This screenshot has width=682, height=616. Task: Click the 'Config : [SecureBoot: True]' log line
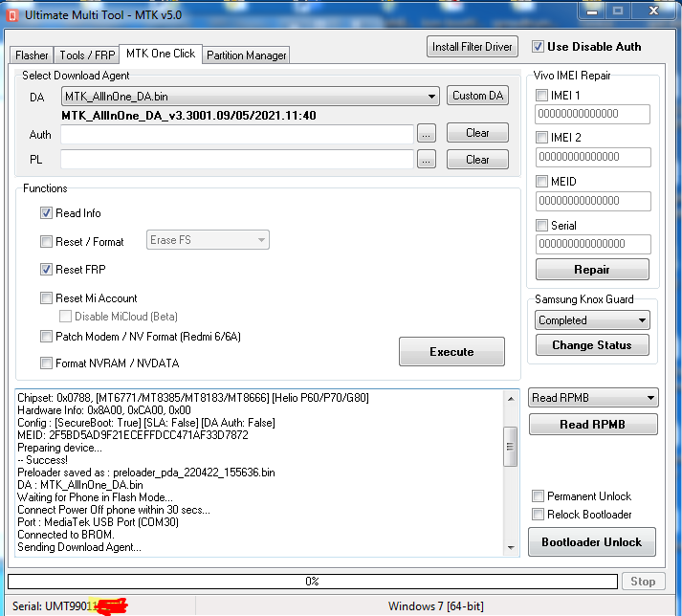pyautogui.click(x=146, y=423)
